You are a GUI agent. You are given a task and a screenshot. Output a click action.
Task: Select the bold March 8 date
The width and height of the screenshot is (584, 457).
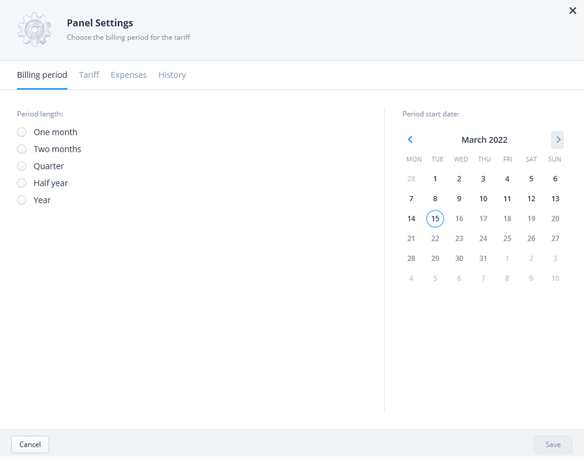click(435, 199)
